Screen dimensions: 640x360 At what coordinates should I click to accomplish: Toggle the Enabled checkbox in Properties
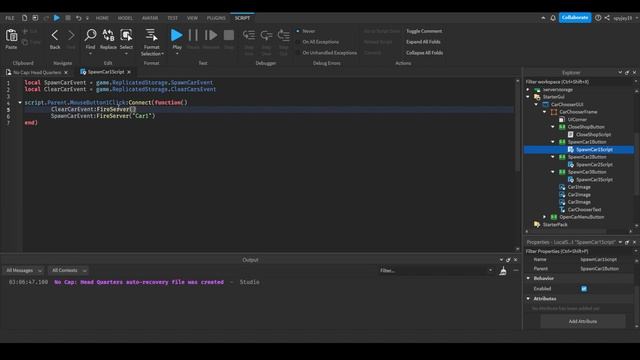pos(584,289)
